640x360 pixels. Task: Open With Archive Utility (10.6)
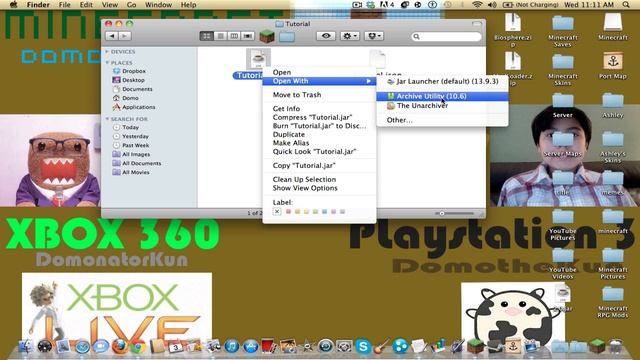point(442,96)
